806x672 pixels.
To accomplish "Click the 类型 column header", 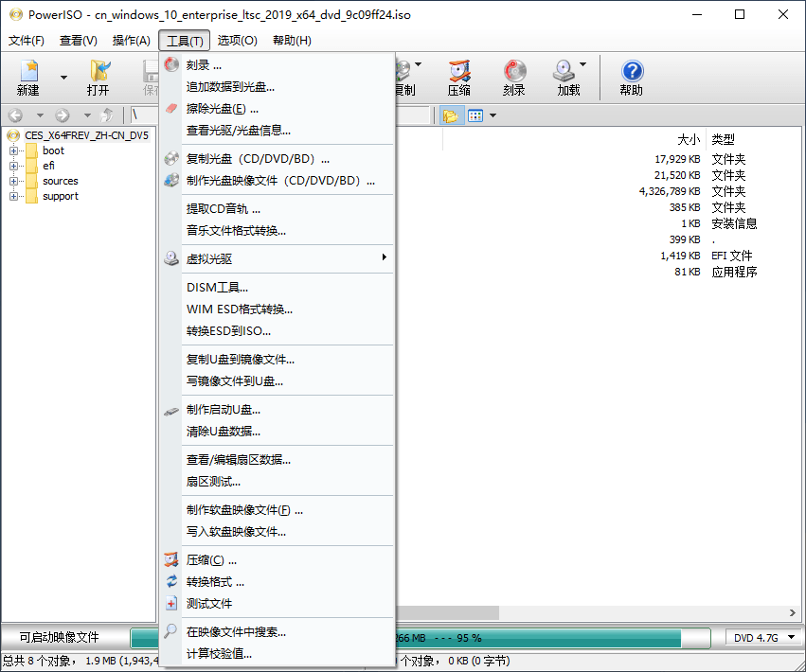I will 723,139.
